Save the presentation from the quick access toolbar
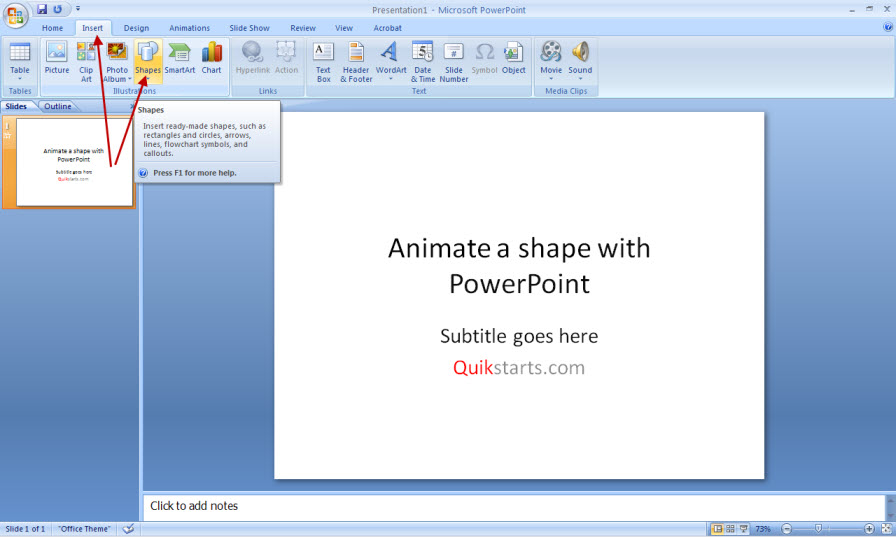The width and height of the screenshot is (896, 537). (42, 9)
